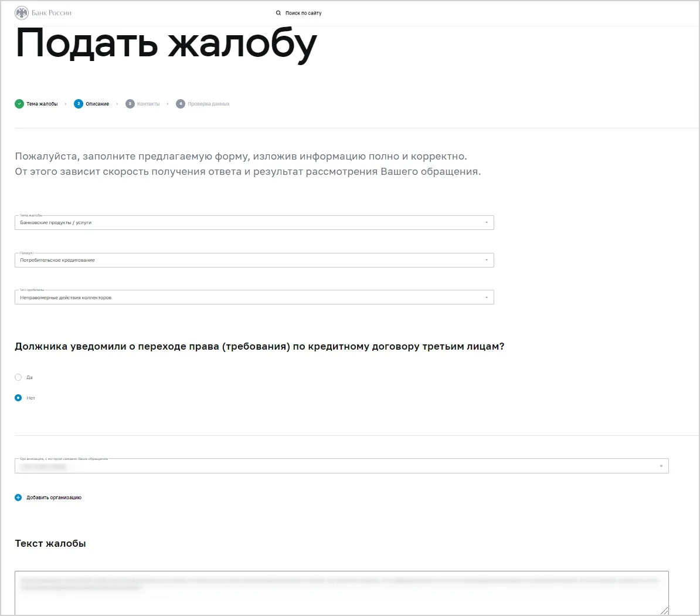Viewport: 700px width, 616px height.
Task: Click the step 3 Контакты circle icon
Action: pos(130,104)
